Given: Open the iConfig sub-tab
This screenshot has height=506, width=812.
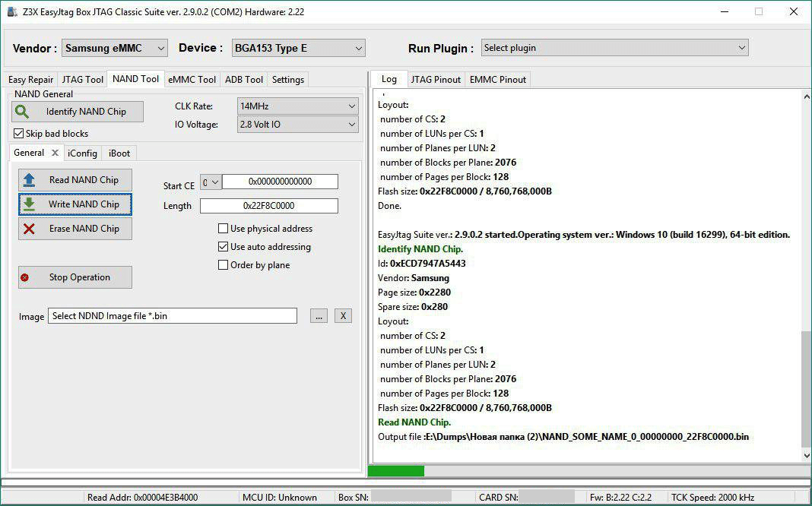Looking at the screenshot, I should click(82, 153).
